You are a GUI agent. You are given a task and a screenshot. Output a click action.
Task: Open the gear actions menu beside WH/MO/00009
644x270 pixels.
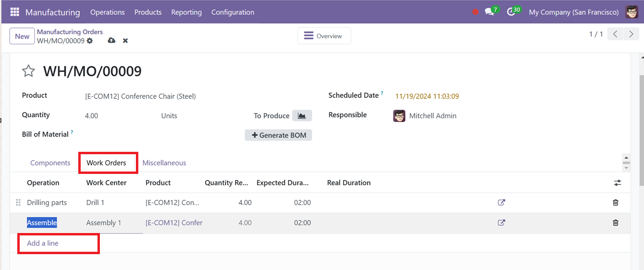tap(90, 41)
